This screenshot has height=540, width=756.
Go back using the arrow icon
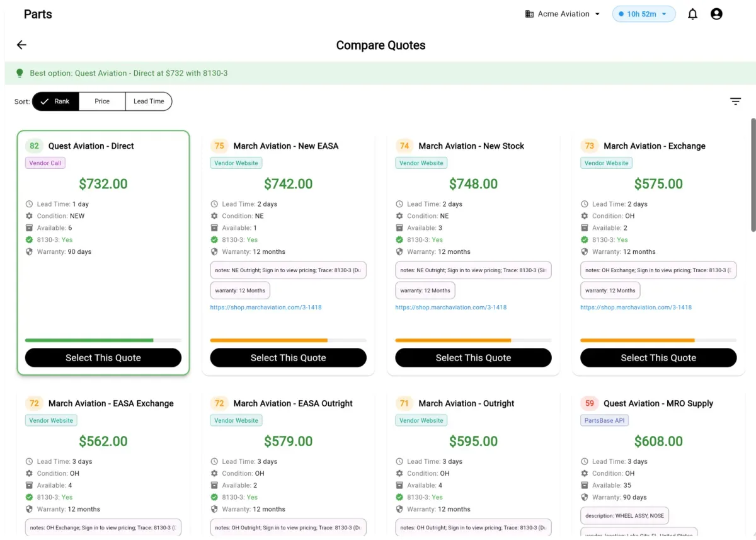[21, 45]
